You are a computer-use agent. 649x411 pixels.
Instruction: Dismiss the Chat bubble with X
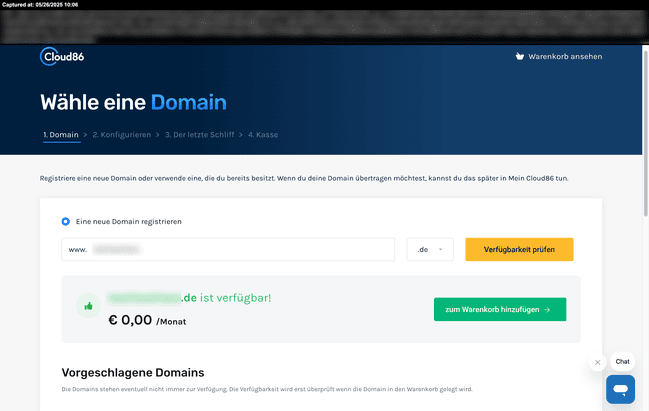pyautogui.click(x=598, y=362)
